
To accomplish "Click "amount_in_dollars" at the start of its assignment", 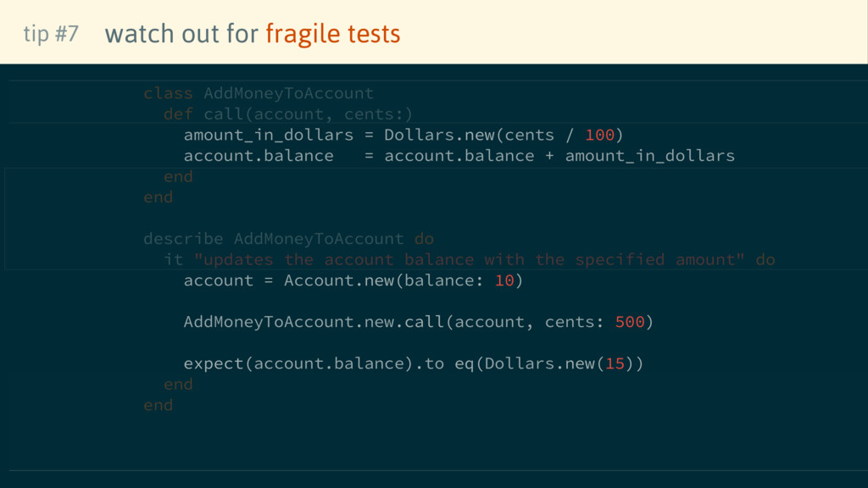I will coord(268,135).
